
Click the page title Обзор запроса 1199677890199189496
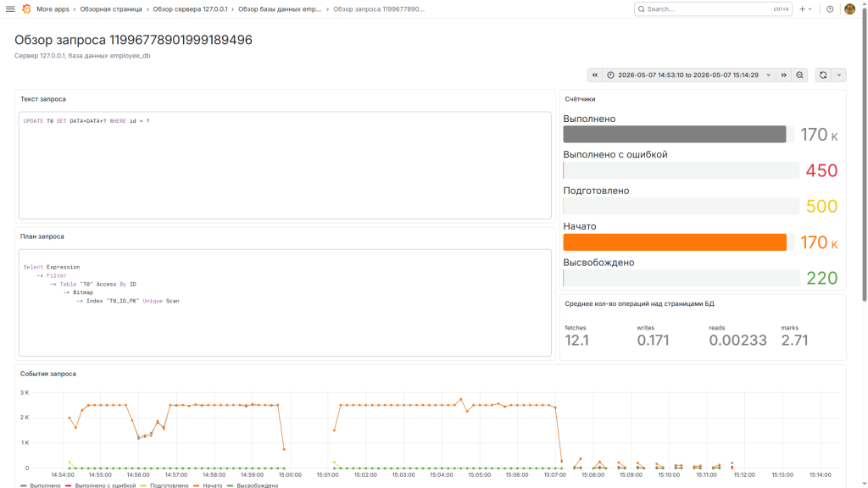click(x=133, y=40)
